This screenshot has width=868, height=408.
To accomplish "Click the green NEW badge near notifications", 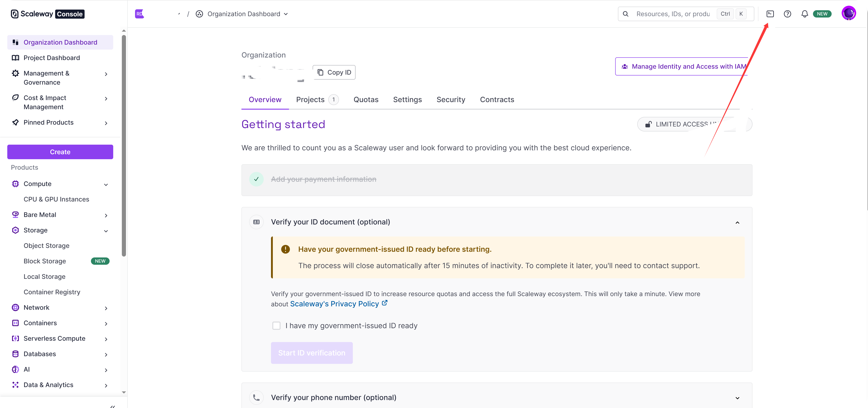I will click(822, 14).
